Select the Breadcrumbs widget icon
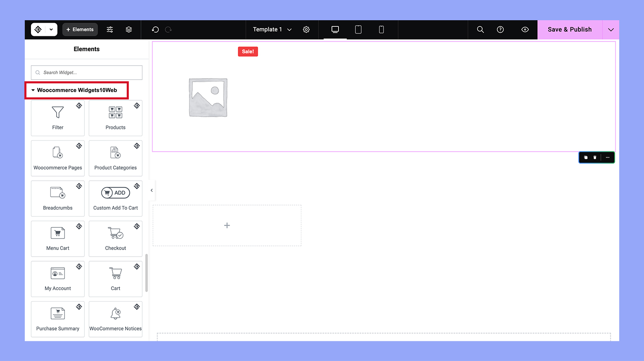The height and width of the screenshot is (361, 644). click(x=57, y=198)
